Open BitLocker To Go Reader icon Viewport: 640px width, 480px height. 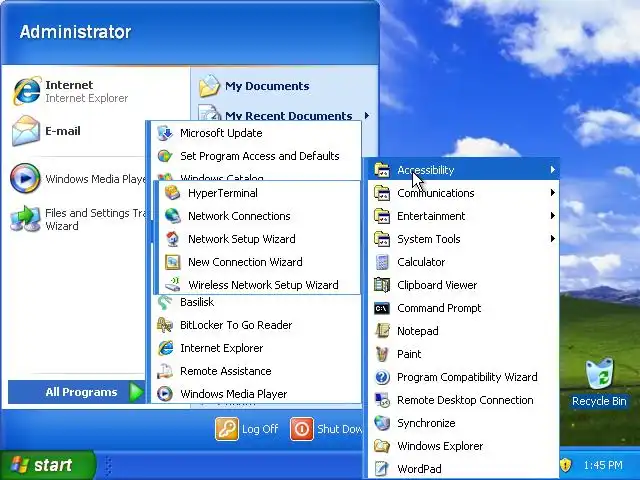coord(165,325)
